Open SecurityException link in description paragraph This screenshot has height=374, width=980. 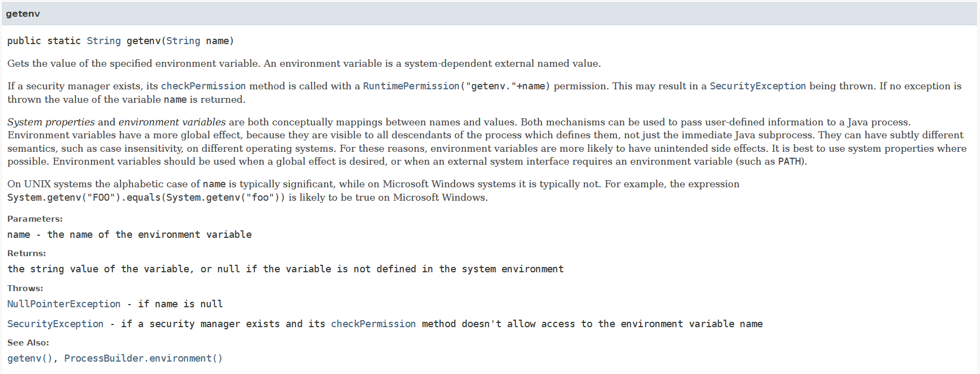(757, 86)
